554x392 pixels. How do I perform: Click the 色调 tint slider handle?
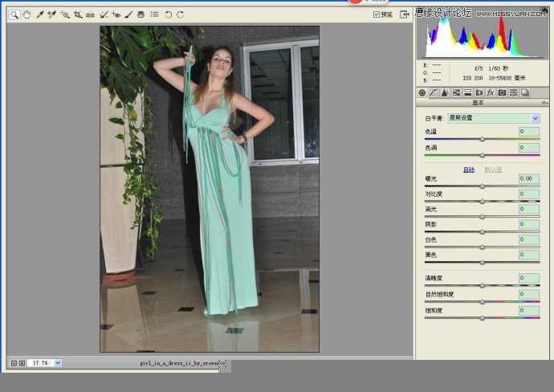point(483,155)
